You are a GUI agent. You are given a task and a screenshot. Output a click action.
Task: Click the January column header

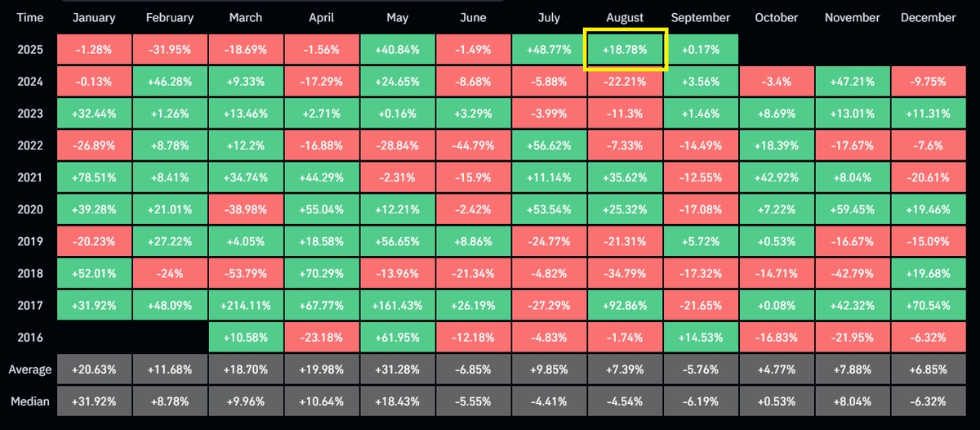click(94, 17)
